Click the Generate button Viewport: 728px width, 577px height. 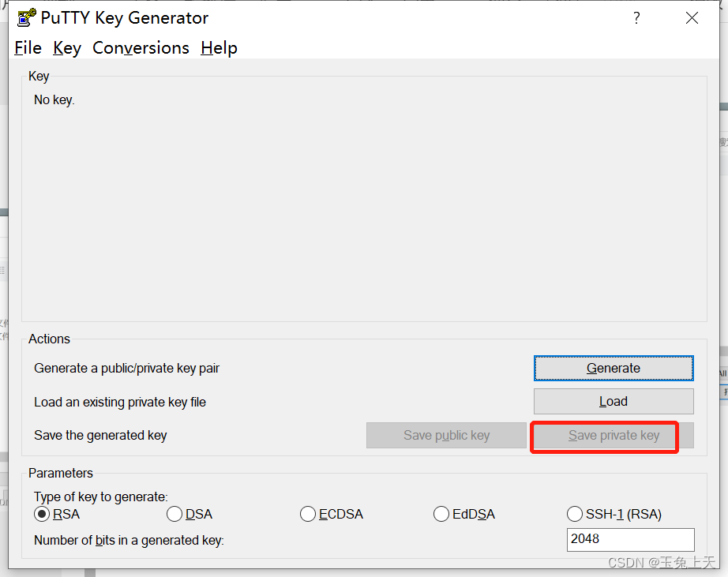coord(614,368)
